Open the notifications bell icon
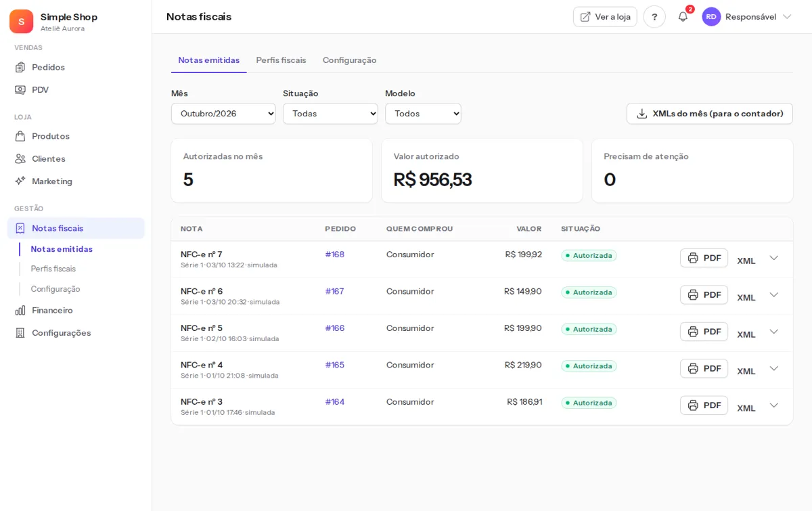Viewport: 812px width, 511px height. [x=683, y=17]
